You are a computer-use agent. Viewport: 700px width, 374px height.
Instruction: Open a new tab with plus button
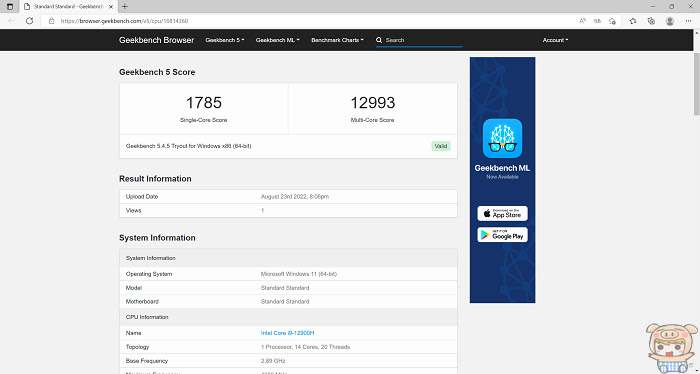(125, 7)
